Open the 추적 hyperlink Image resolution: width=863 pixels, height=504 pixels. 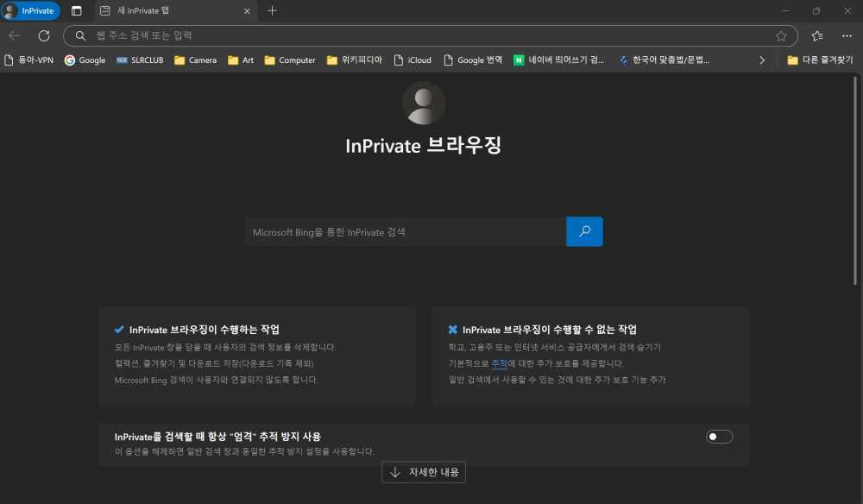click(x=499, y=363)
